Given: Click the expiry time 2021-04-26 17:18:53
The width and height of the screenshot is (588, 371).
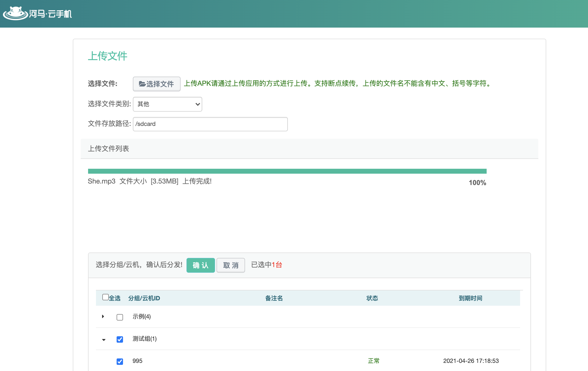Looking at the screenshot, I should pos(471,361).
